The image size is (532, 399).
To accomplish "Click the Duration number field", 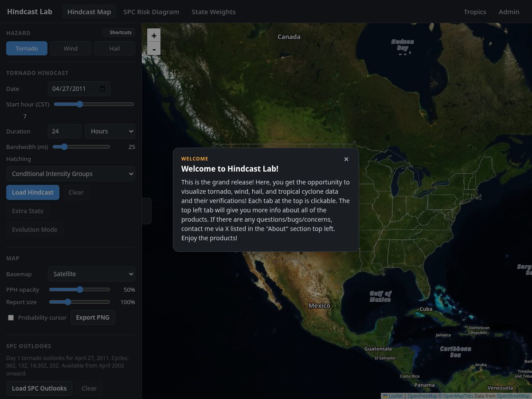I will click(65, 131).
